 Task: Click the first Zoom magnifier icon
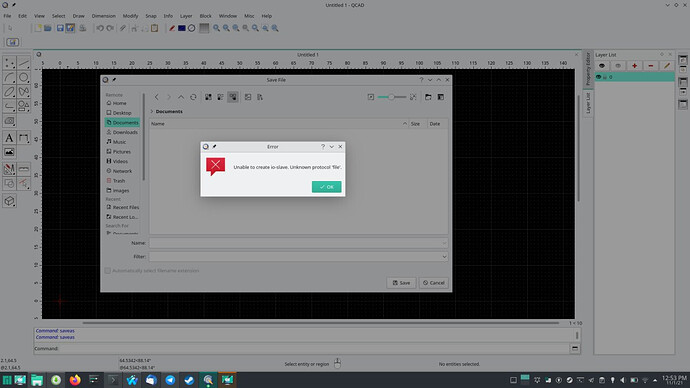(216, 28)
